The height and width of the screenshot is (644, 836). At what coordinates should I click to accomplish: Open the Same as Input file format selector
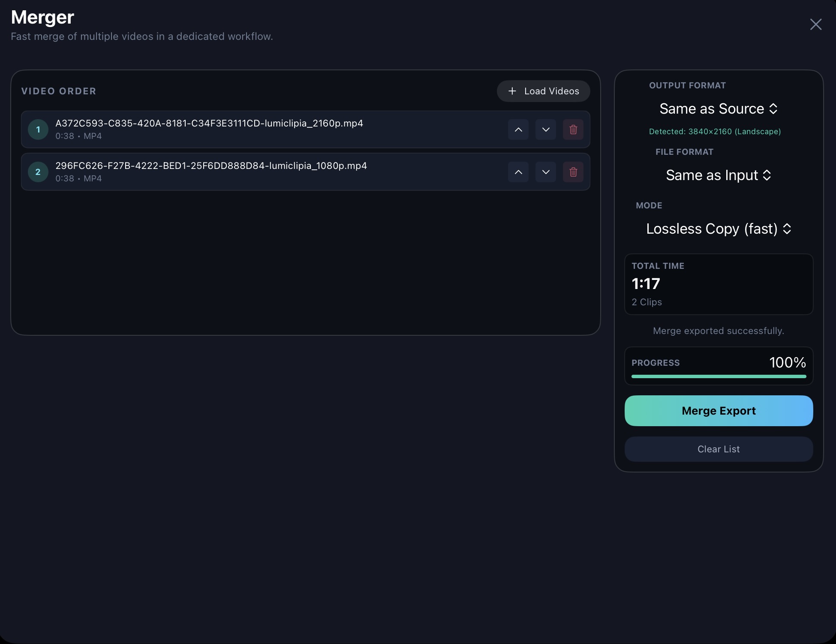pos(718,175)
